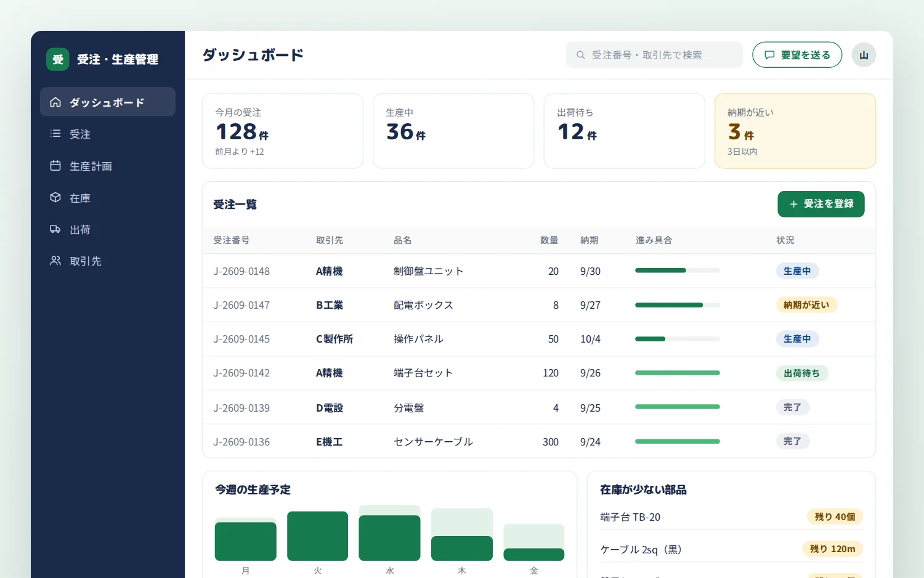Screen dimensions: 924x578
Task: Click the box icon beside 在庫
Action: [x=55, y=197]
